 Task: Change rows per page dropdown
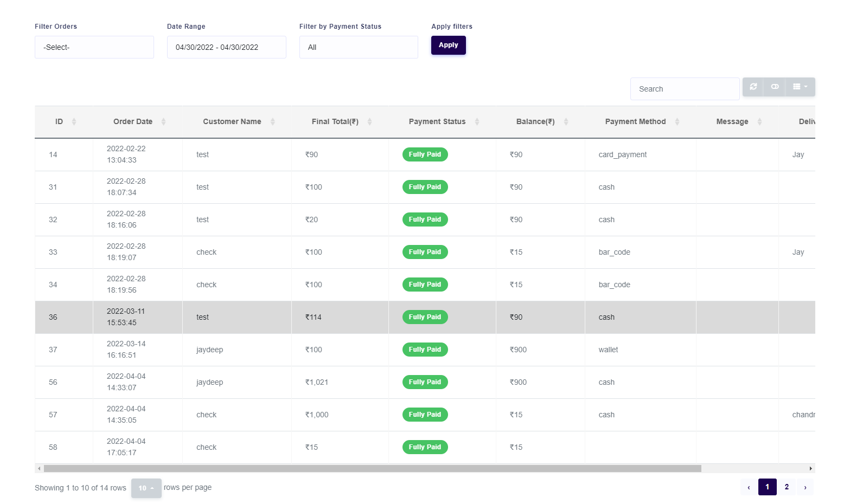(146, 488)
